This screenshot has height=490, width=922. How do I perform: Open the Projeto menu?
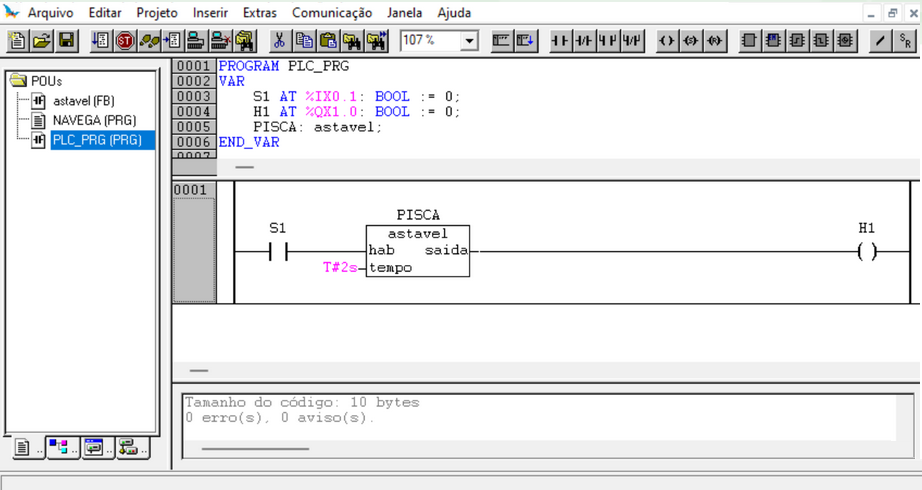coord(157,12)
